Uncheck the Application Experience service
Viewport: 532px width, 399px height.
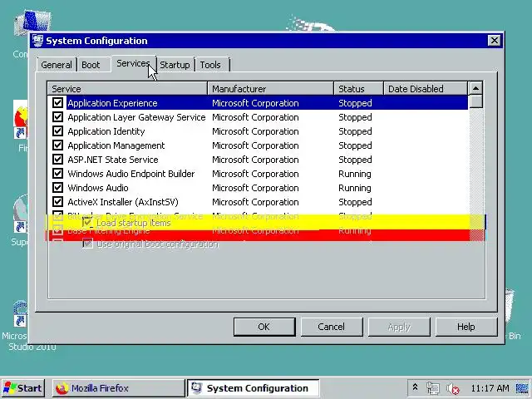pyautogui.click(x=57, y=102)
